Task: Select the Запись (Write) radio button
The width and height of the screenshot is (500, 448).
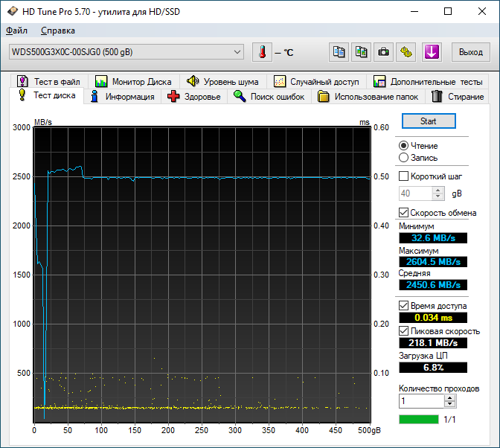Action: click(x=404, y=158)
